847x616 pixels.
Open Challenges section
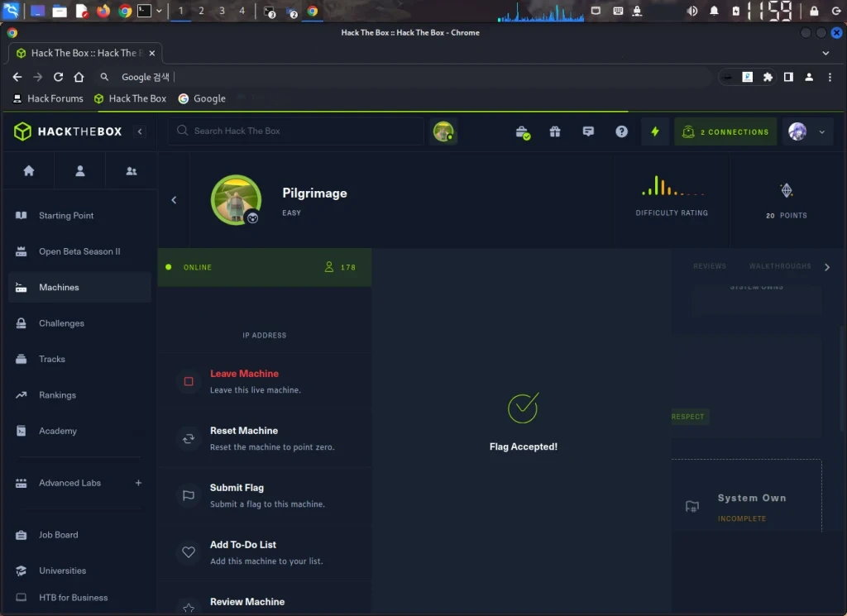[x=61, y=322]
